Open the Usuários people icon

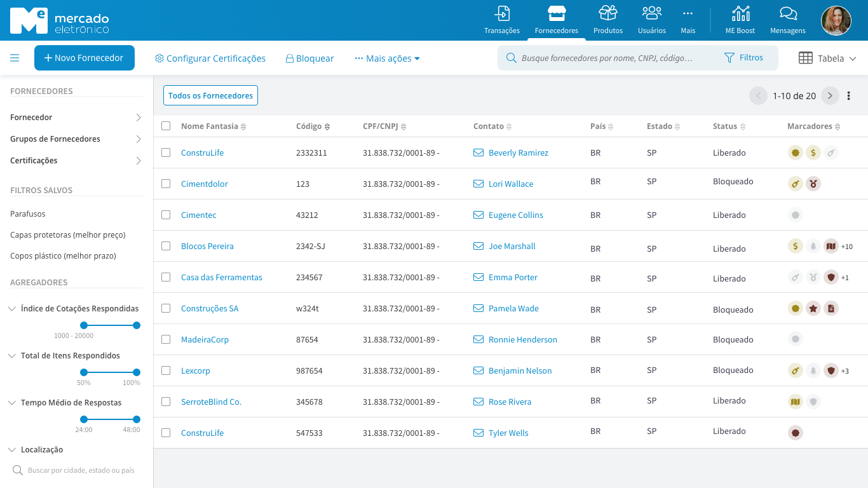(652, 14)
